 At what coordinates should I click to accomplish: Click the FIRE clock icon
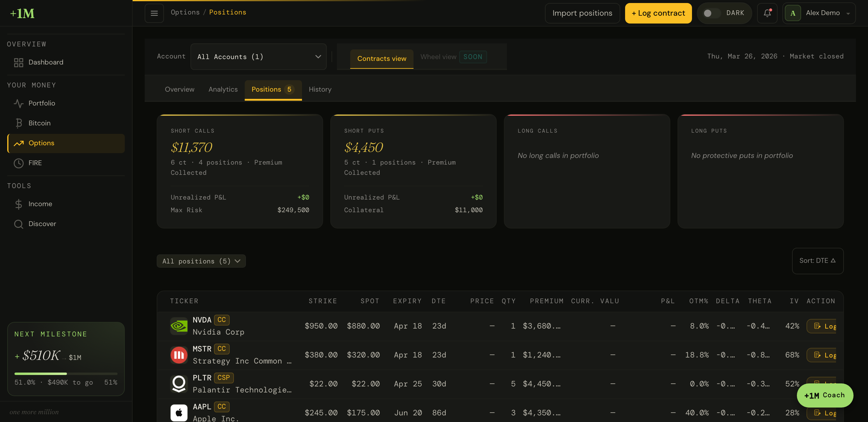tap(18, 163)
